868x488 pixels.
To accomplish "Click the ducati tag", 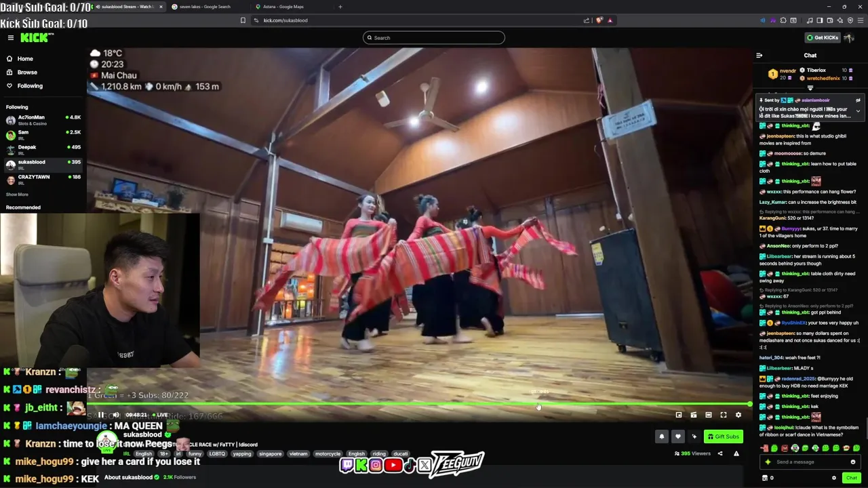I will point(401,454).
